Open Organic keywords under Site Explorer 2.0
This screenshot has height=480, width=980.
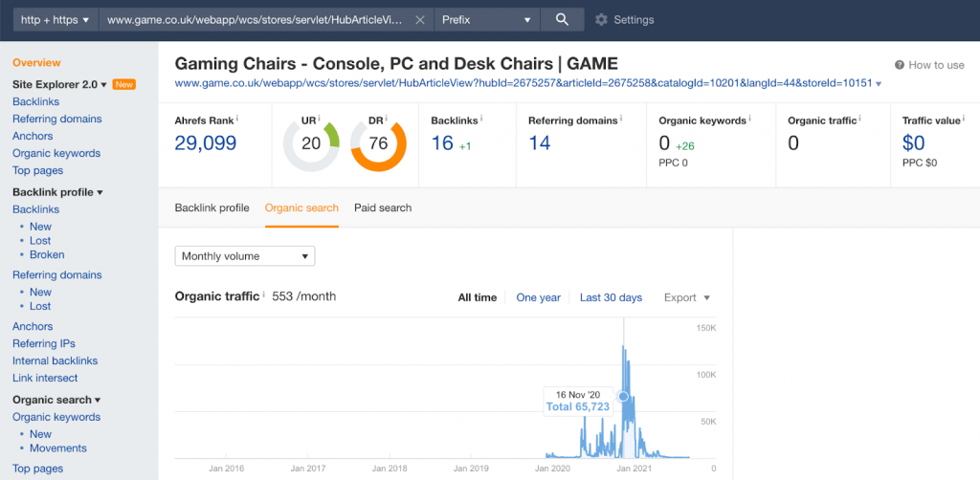(56, 153)
